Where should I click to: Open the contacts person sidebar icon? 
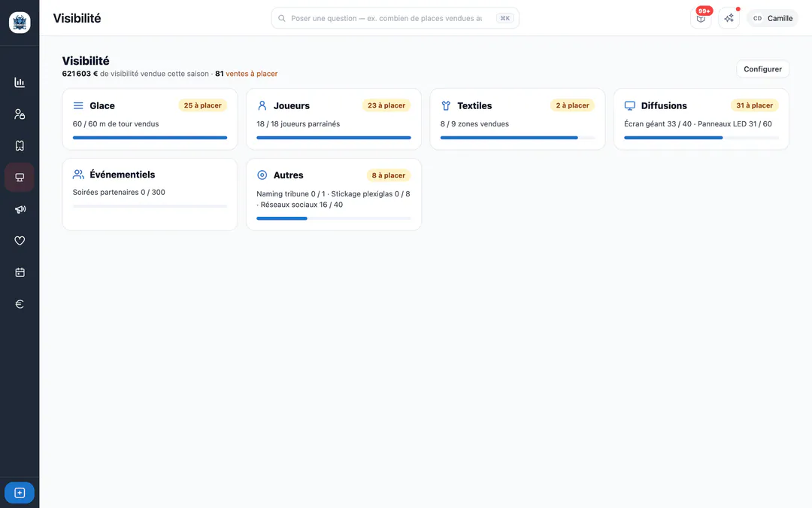(x=20, y=114)
